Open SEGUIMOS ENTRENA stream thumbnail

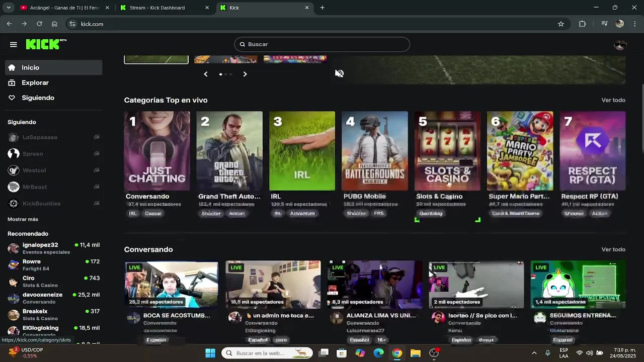click(578, 284)
